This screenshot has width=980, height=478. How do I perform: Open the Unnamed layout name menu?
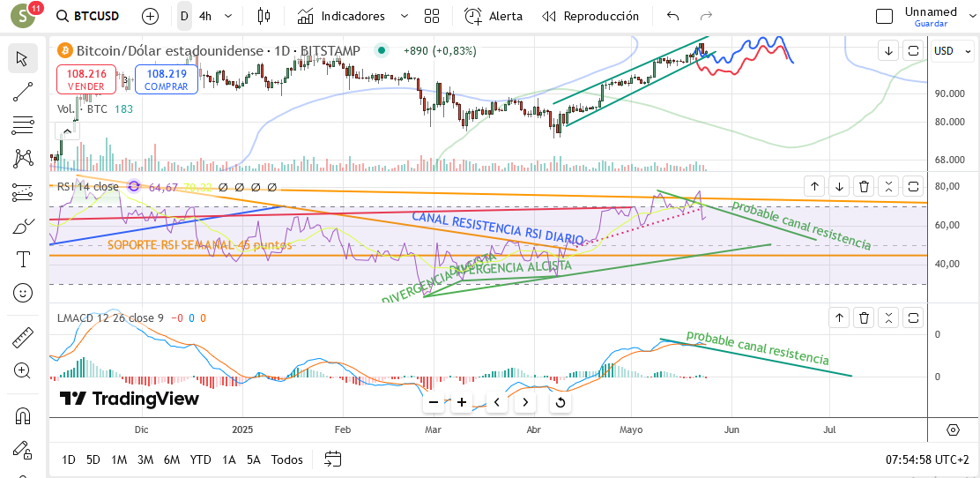point(931,11)
